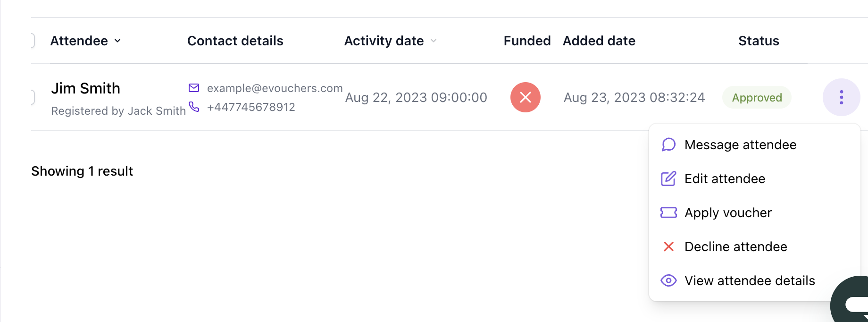868x322 pixels.
Task: Tick the checkbox for Jim Smith row
Action: (x=32, y=97)
